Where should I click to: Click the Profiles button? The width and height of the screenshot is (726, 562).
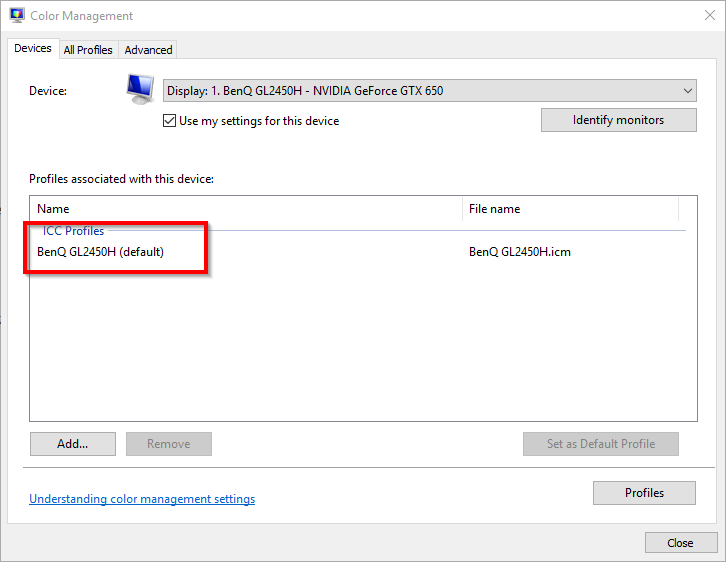click(x=644, y=493)
